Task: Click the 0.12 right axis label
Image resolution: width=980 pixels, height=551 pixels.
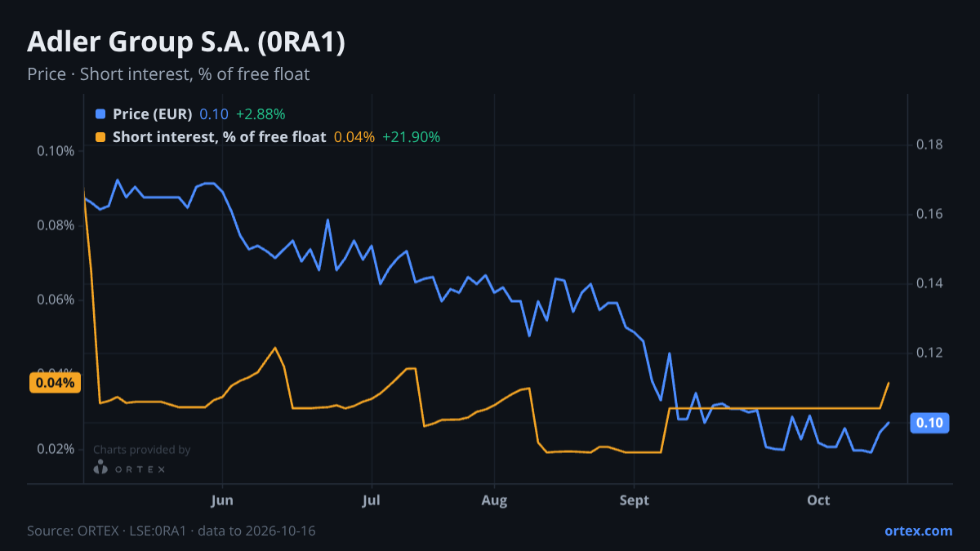Action: pos(930,353)
